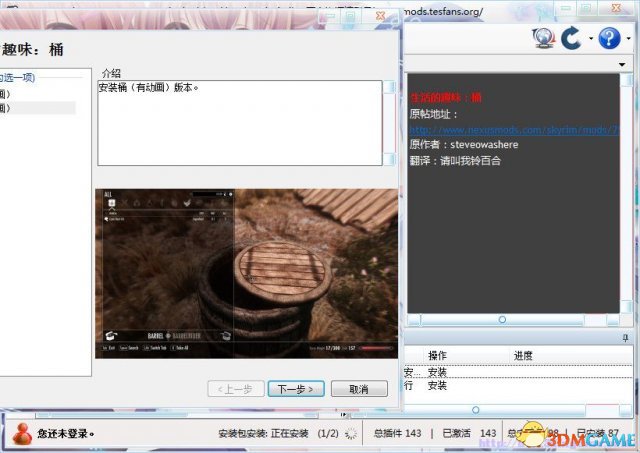Click the horizontal scrollbar thumb under dark panel
The width and height of the screenshot is (640, 453).
[502, 320]
